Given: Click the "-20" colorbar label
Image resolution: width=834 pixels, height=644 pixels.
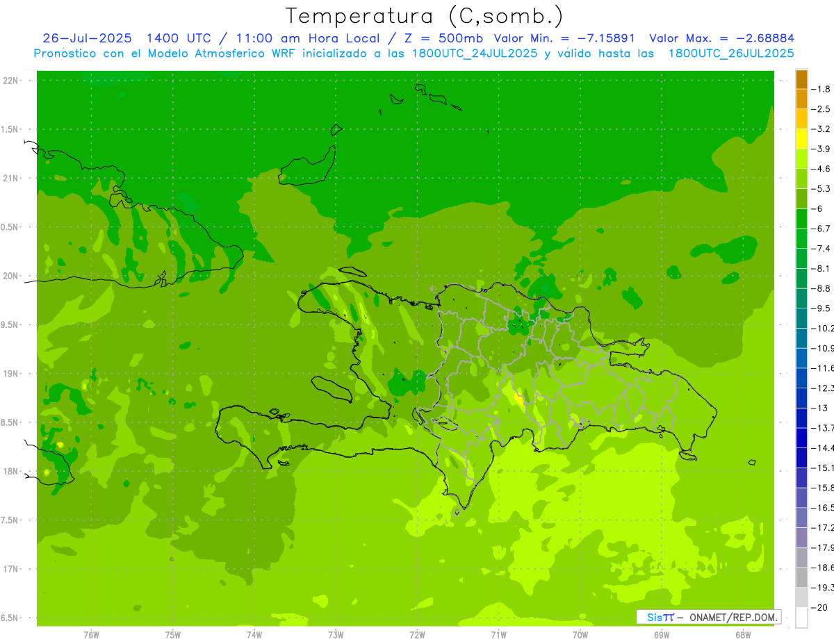Looking at the screenshot, I should tap(819, 608).
